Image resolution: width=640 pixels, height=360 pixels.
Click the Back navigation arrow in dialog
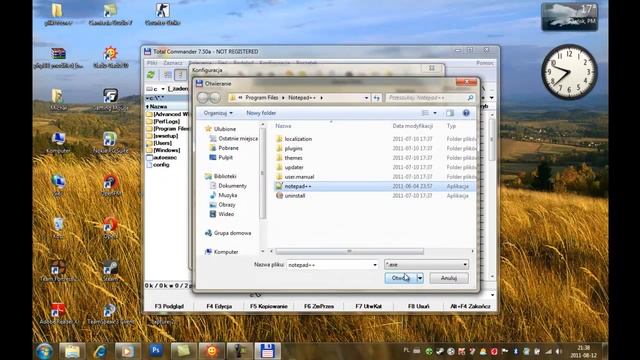(203, 98)
